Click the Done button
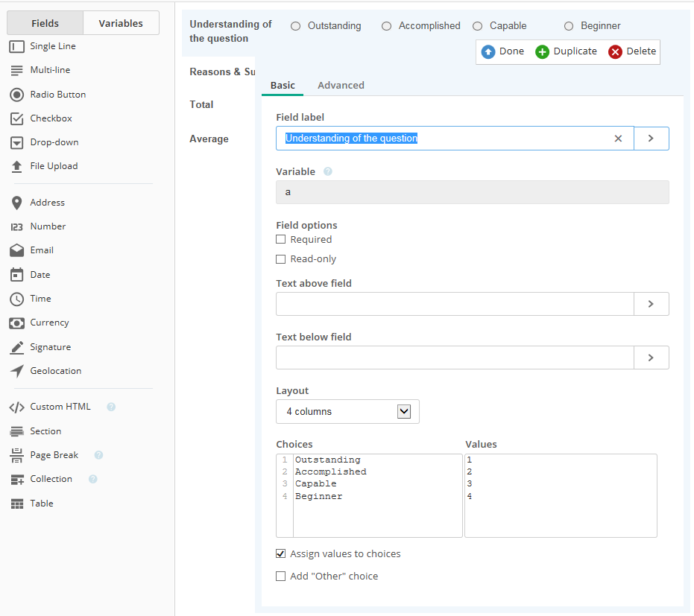The image size is (694, 616). click(502, 51)
